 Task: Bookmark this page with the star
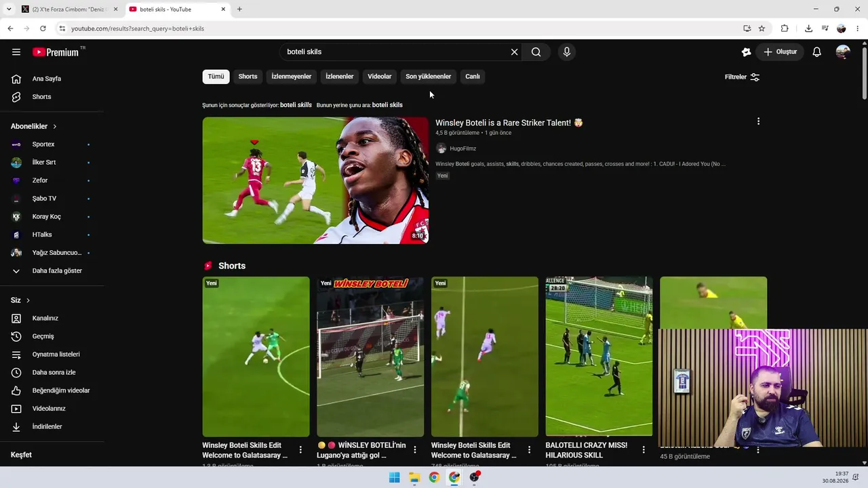(762, 28)
